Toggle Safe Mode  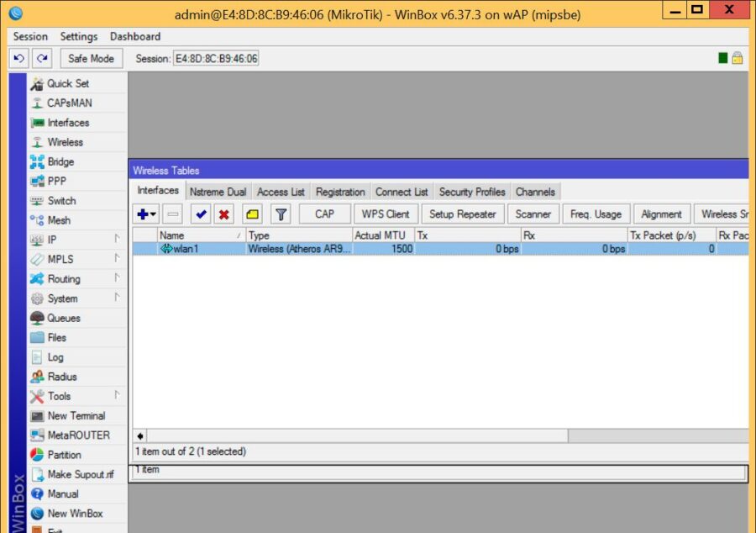click(x=91, y=58)
